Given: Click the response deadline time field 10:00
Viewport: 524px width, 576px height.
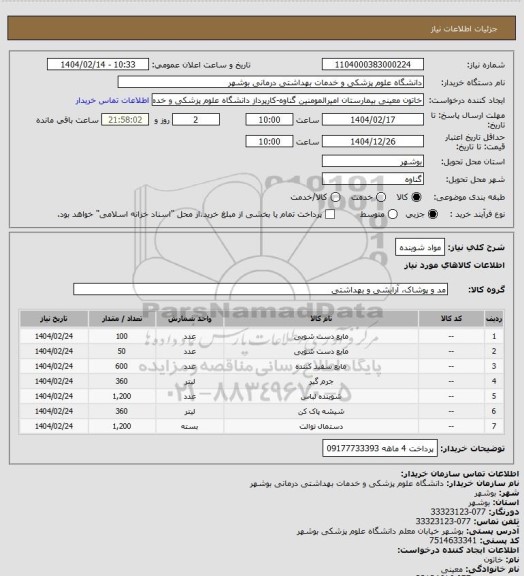Looking at the screenshot, I should pos(269,120).
